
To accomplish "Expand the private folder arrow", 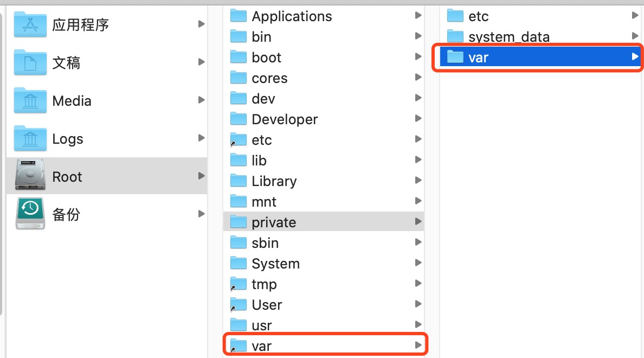I will click(418, 221).
